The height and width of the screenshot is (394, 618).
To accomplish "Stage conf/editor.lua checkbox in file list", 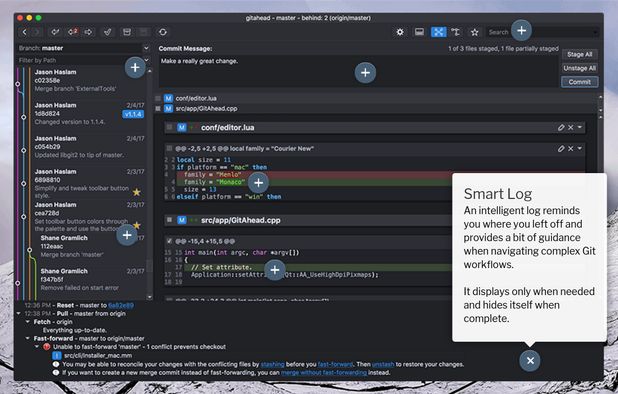I will (158, 98).
